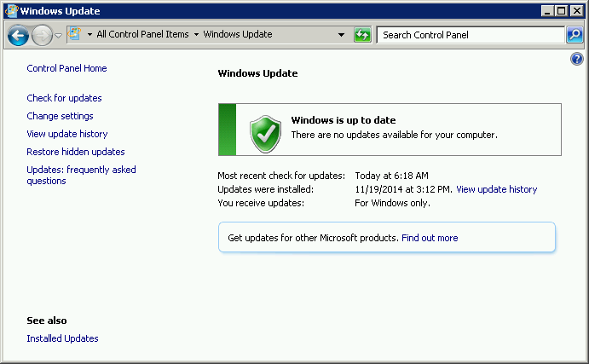Open Help via the blue question mark icon
589x364 pixels.
(576, 60)
